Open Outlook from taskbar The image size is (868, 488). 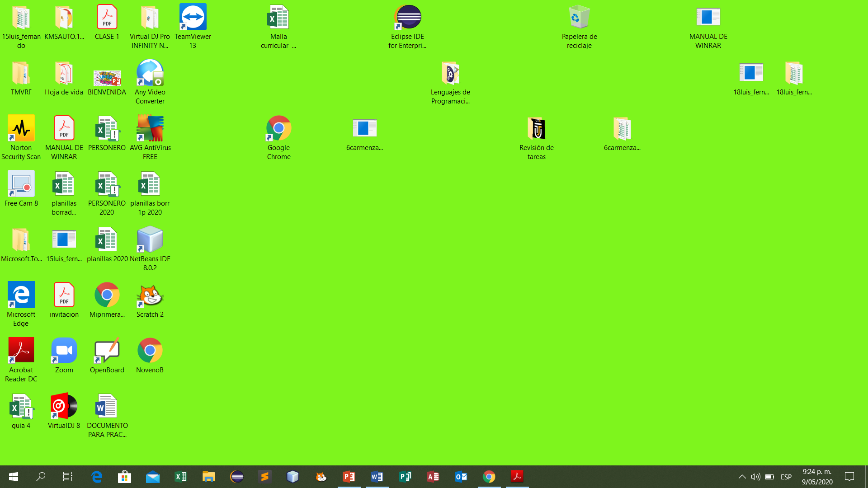[461, 477]
